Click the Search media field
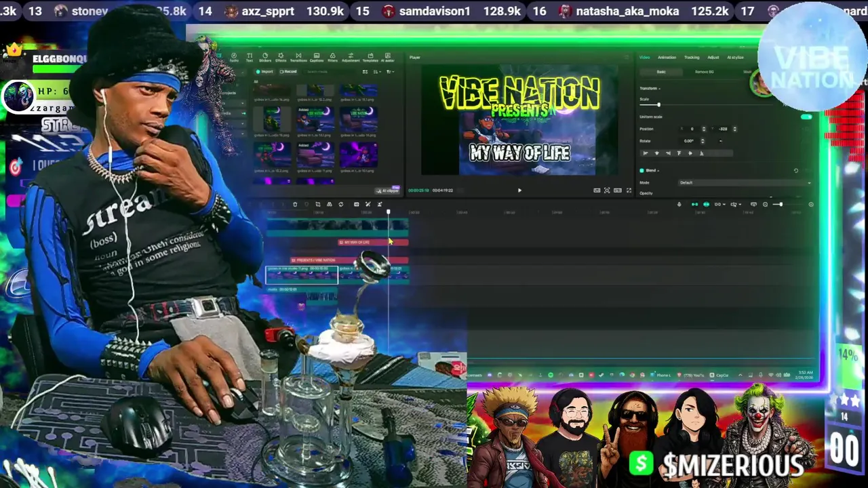This screenshot has width=868, height=488. tap(329, 71)
